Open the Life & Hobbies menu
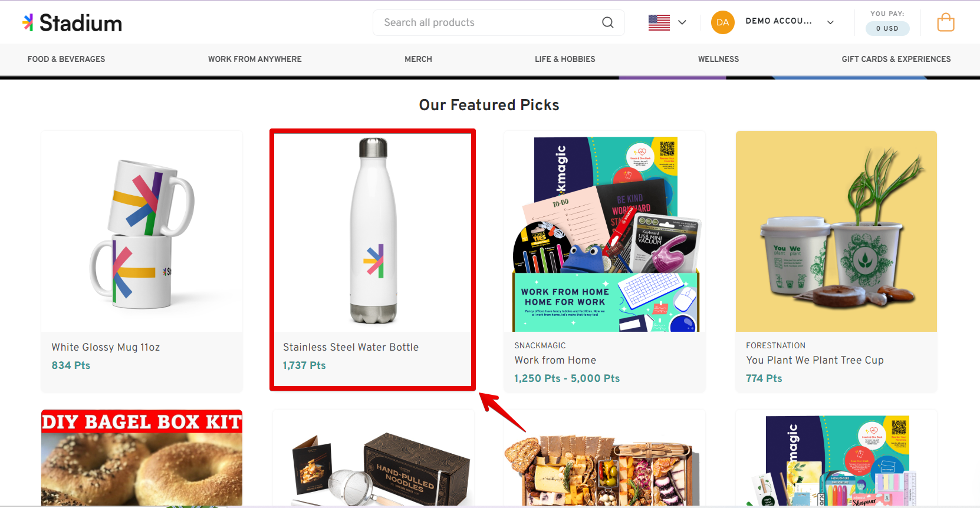The height and width of the screenshot is (508, 980). coord(565,59)
